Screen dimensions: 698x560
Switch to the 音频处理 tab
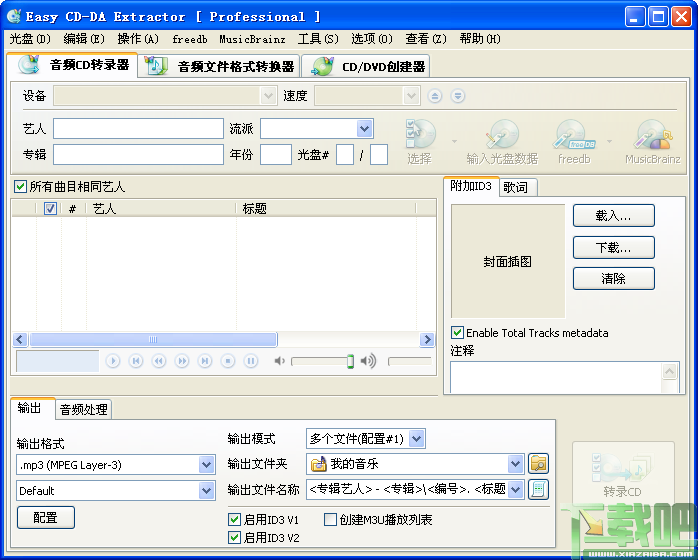(x=83, y=410)
